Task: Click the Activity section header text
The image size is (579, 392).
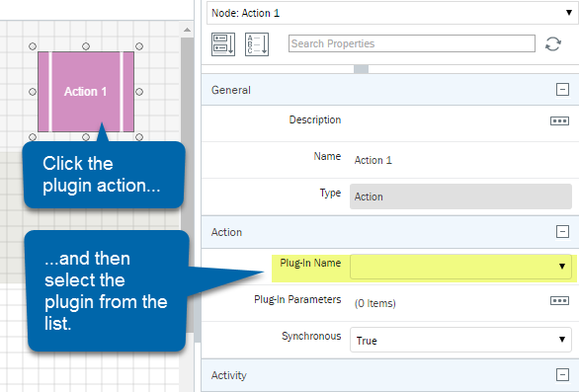Action: (228, 375)
